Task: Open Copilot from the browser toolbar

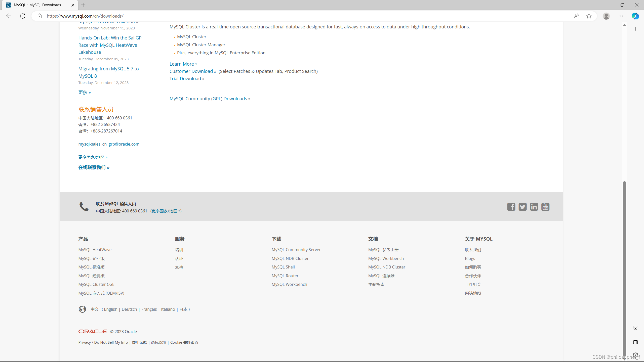Action: 635,16
